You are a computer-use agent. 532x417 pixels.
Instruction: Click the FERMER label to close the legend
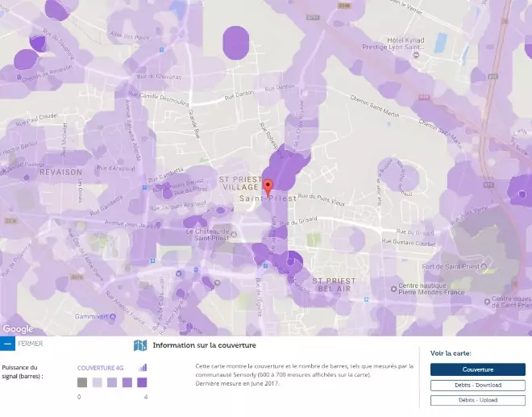[x=30, y=344]
